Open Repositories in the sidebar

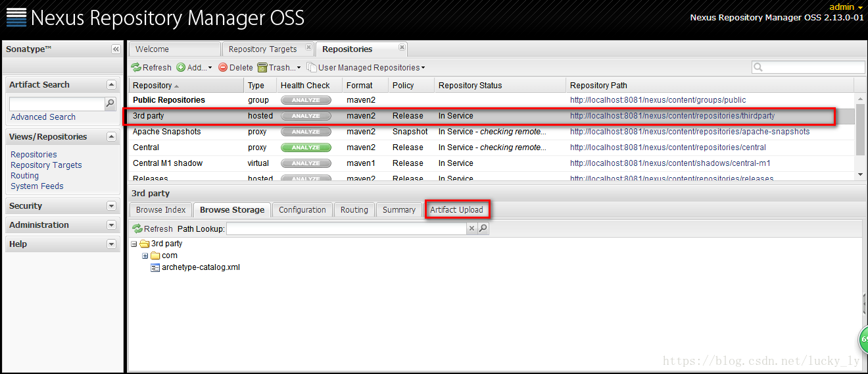click(34, 155)
